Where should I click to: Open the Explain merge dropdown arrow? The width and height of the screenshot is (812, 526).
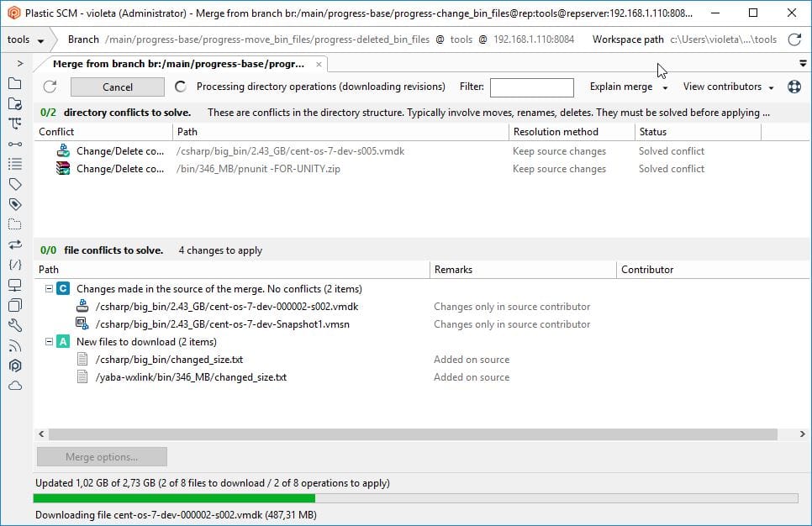(x=663, y=87)
